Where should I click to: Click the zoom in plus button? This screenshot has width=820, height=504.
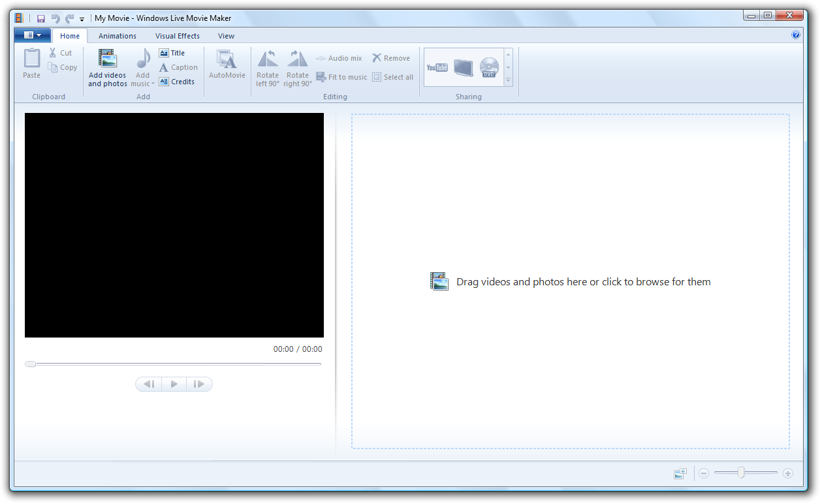point(788,473)
